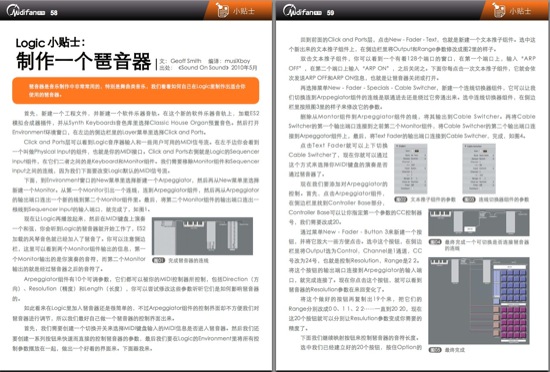Screen dimensions: 550x372
Task: Select the 图01 figure label badge
Action: (x=159, y=261)
